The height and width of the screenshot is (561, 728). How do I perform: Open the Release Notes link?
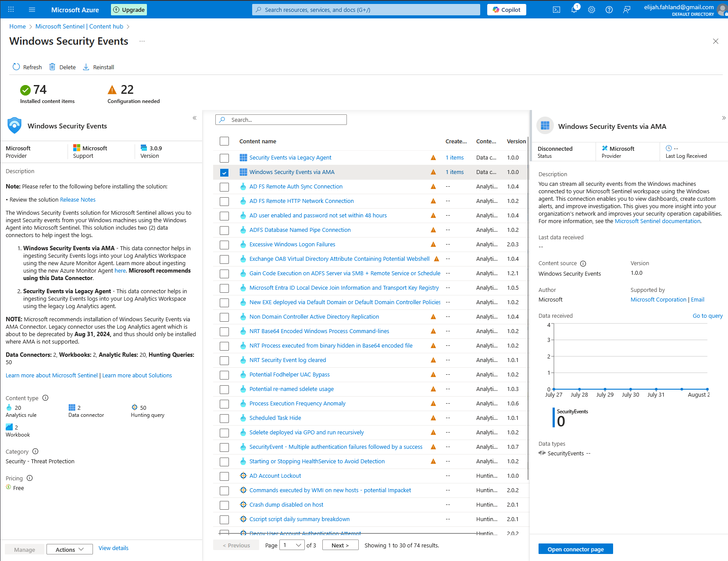click(78, 199)
